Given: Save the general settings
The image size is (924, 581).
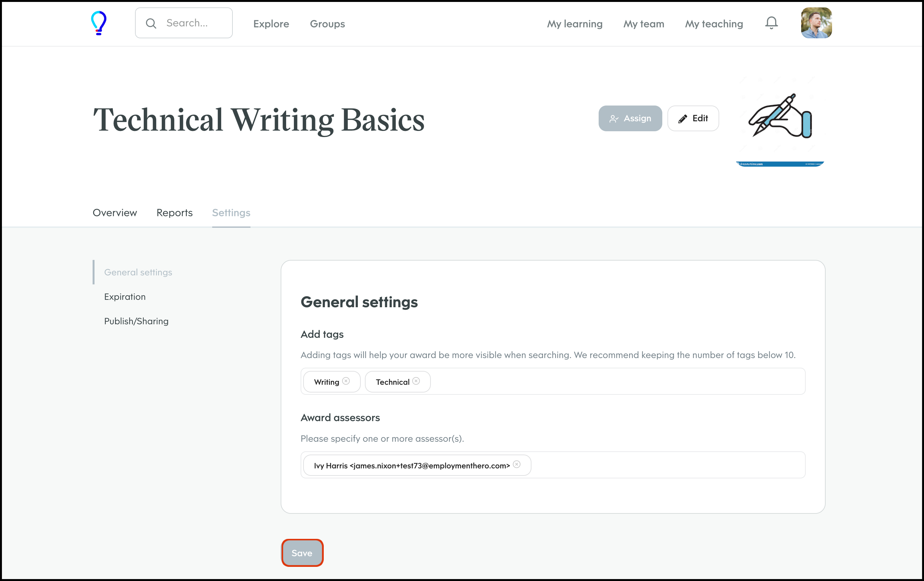Looking at the screenshot, I should click(302, 553).
